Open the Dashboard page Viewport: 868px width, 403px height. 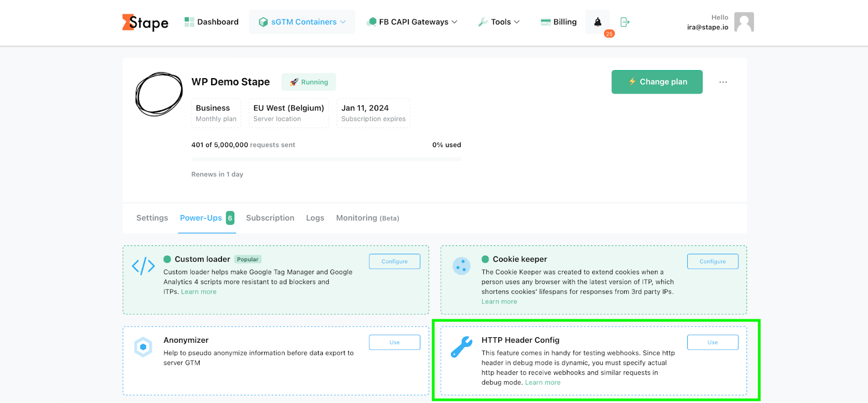tap(212, 22)
